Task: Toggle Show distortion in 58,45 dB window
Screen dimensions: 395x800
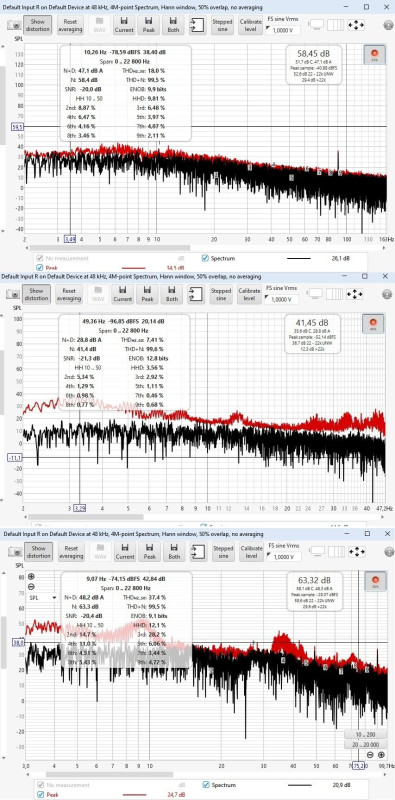Action: pos(38,25)
